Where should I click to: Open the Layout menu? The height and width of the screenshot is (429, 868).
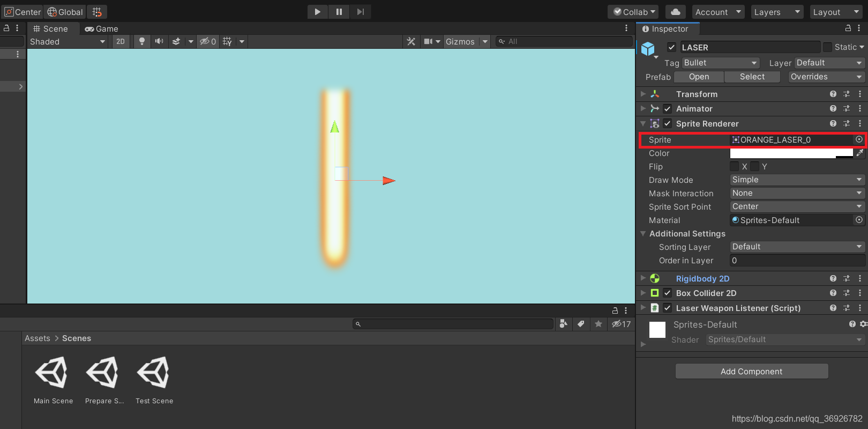pos(835,12)
